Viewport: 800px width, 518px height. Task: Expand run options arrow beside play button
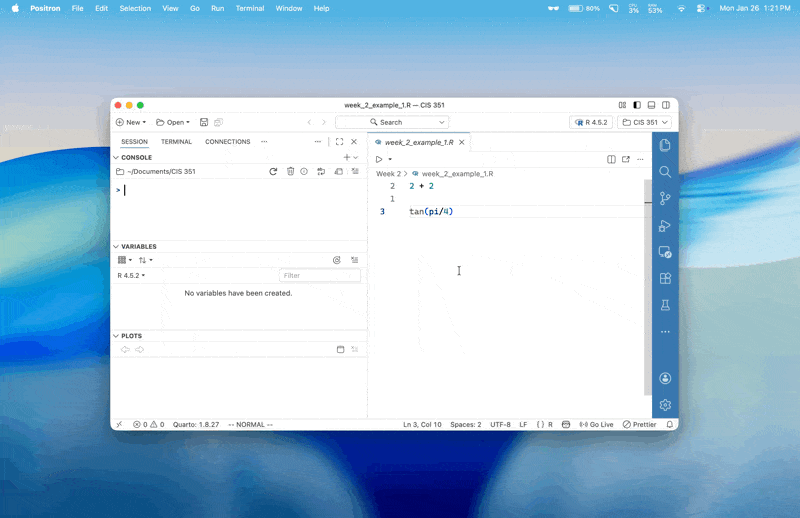tap(390, 159)
